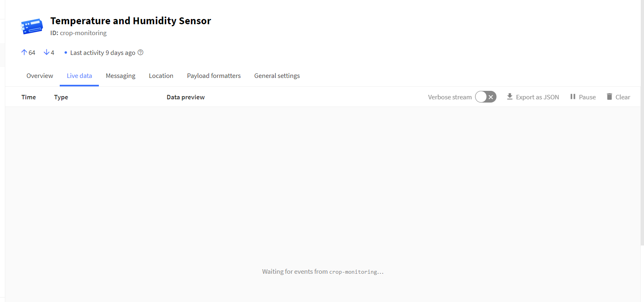Go to Payload formatters tab
This screenshot has height=302, width=644.
coord(214,76)
